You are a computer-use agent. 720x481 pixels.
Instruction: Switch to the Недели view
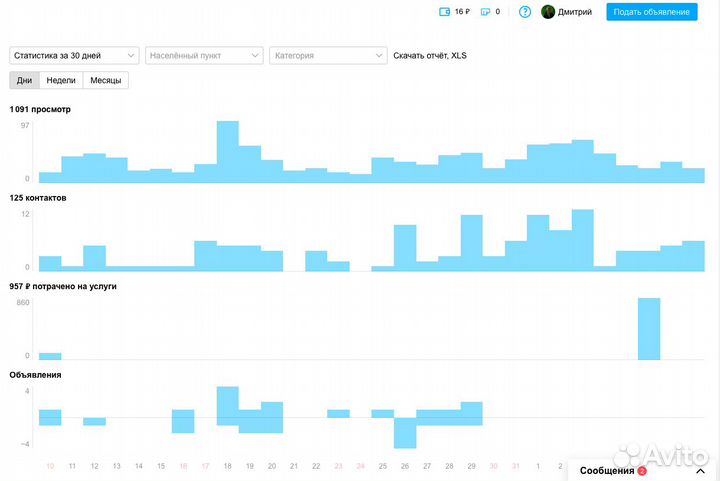point(61,81)
